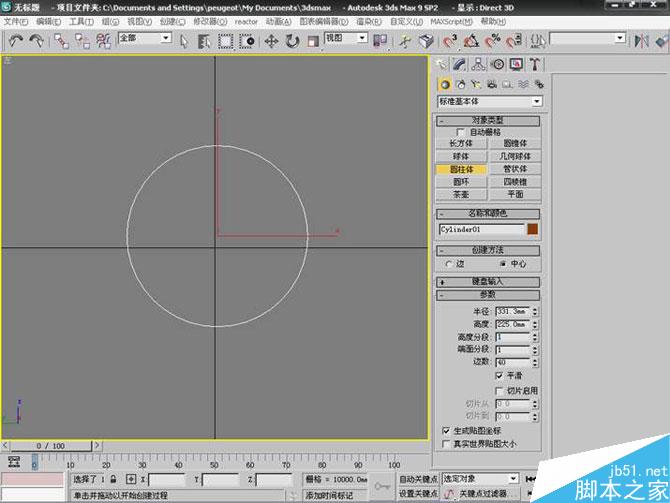This screenshot has height=503, width=670.
Task: Choose the Select Object arrow tool
Action: click(x=184, y=41)
